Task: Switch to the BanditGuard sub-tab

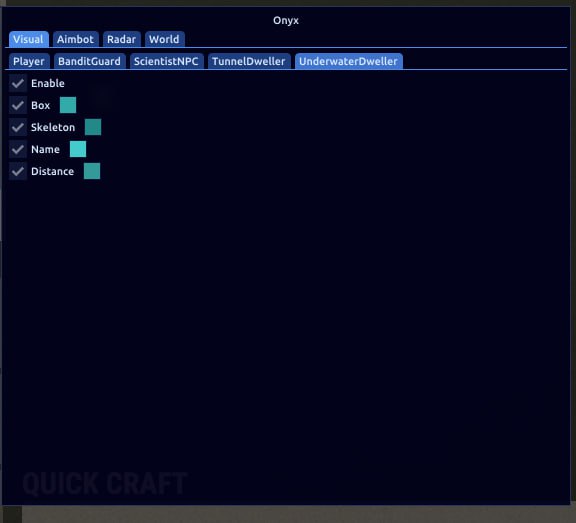Action: coord(90,61)
